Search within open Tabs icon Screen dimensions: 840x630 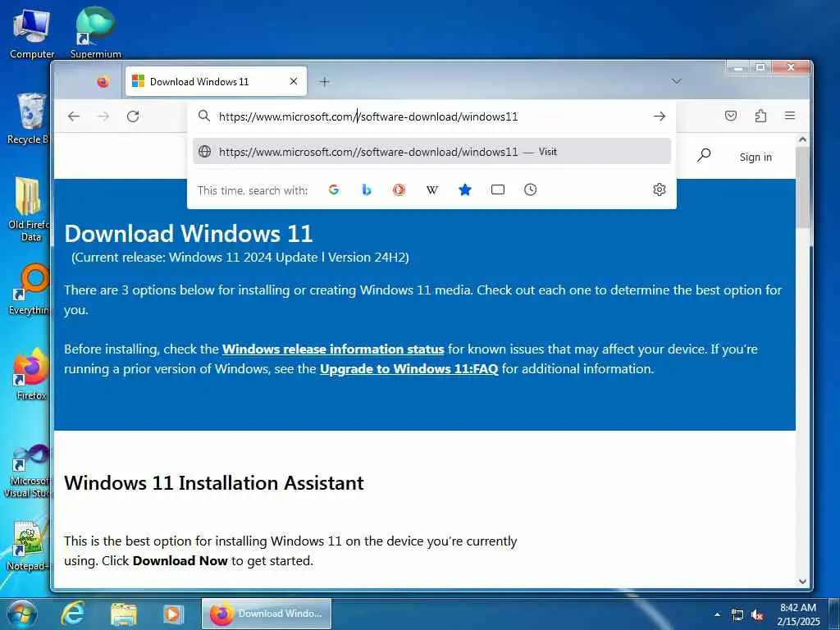click(498, 189)
